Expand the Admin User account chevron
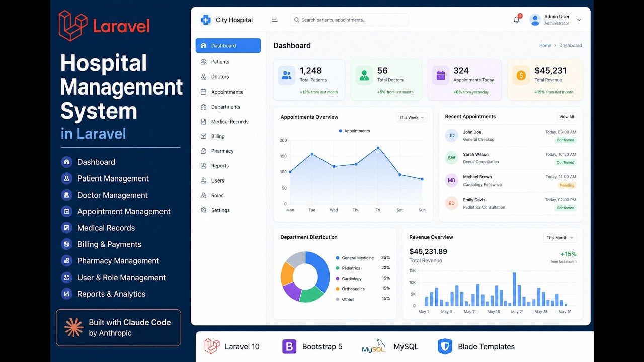The width and height of the screenshot is (644, 362). [579, 20]
